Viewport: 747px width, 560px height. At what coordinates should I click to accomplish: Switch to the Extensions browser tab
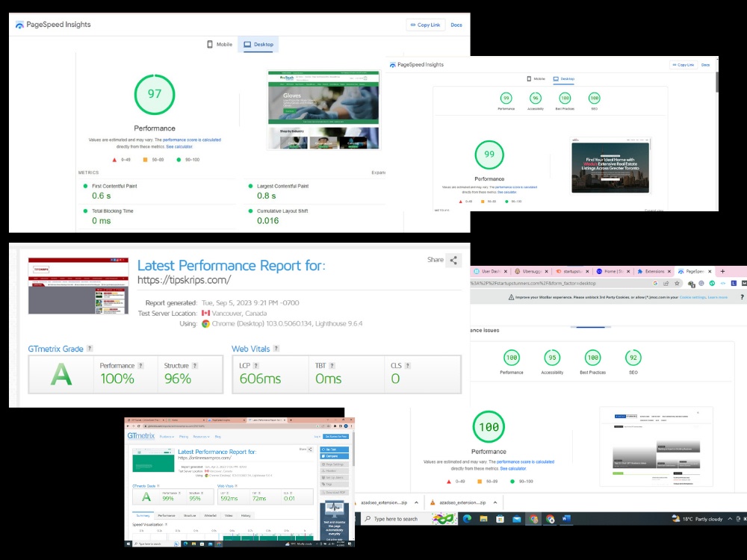654,272
